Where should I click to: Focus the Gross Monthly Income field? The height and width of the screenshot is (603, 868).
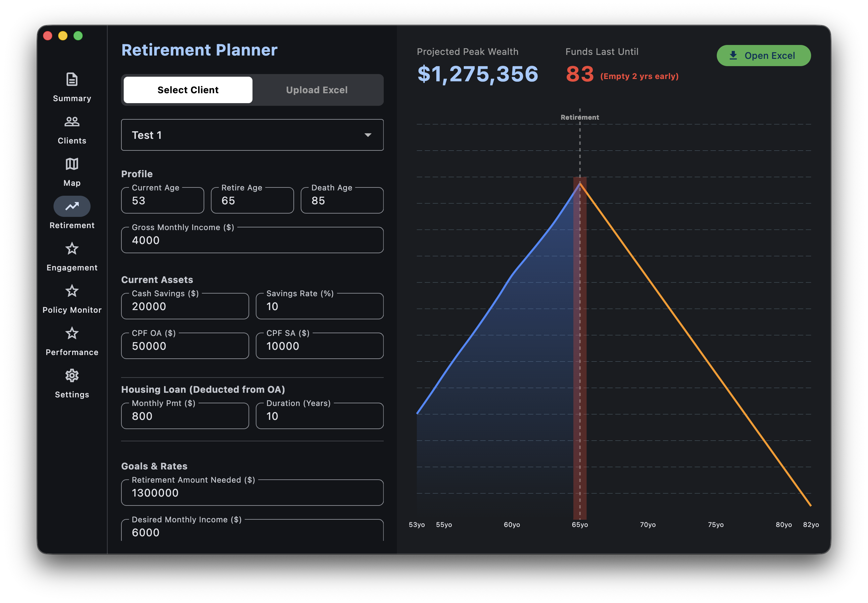tap(252, 240)
